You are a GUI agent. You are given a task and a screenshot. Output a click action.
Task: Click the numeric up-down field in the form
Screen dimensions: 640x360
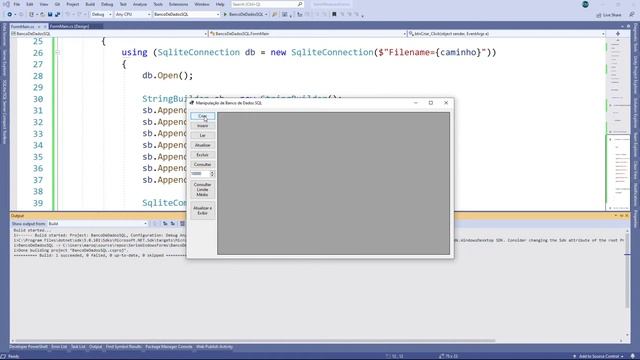click(202, 174)
